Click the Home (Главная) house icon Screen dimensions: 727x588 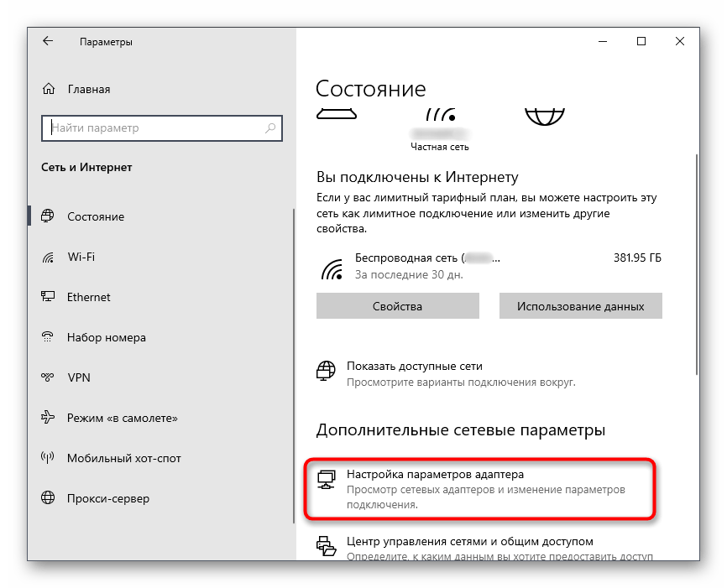(x=49, y=89)
